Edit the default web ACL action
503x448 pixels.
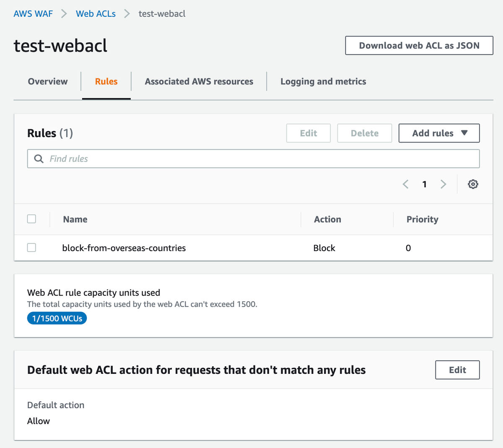point(457,370)
